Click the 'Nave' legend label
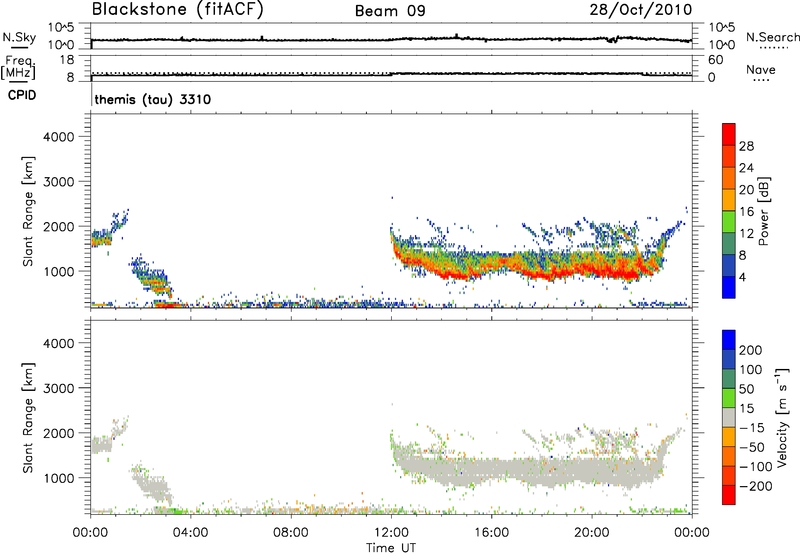800x554 pixels. [761, 70]
